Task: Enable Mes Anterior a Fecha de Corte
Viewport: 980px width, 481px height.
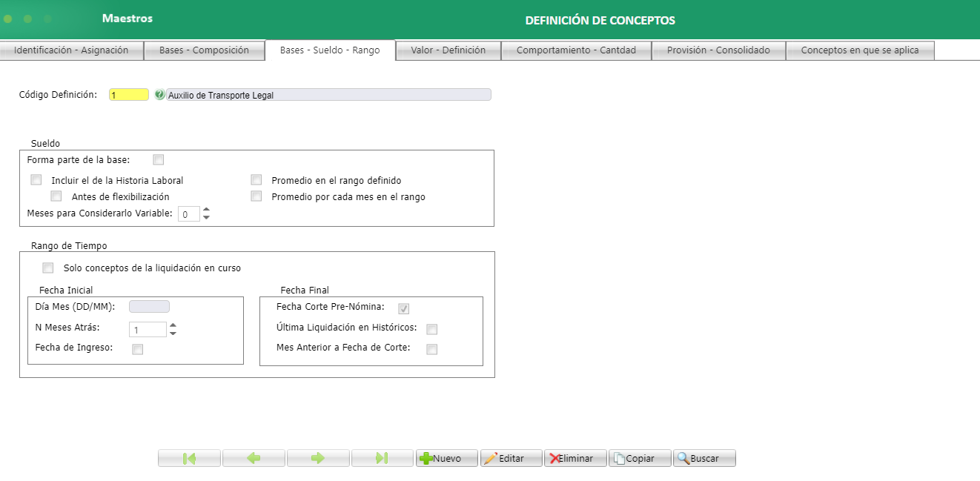Action: click(432, 350)
